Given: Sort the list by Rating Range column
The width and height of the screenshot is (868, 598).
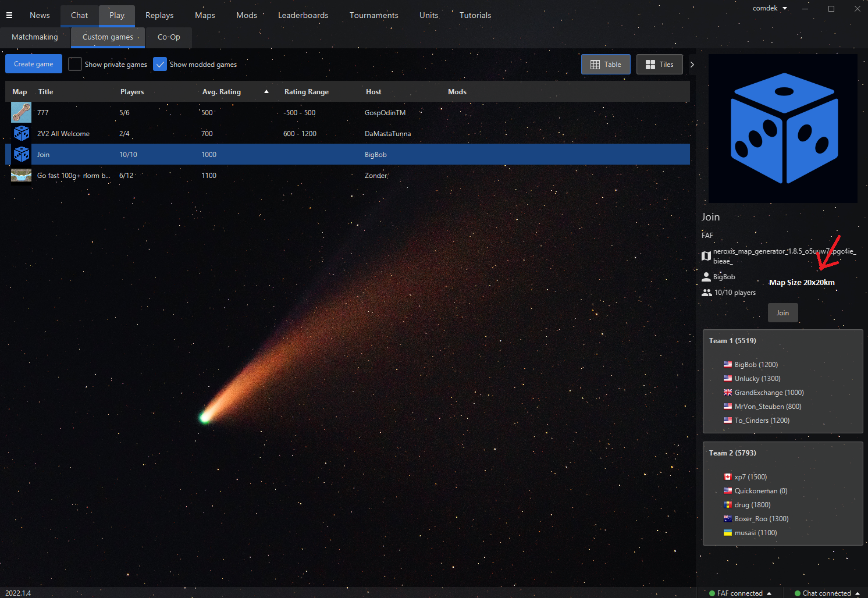Looking at the screenshot, I should coord(307,92).
